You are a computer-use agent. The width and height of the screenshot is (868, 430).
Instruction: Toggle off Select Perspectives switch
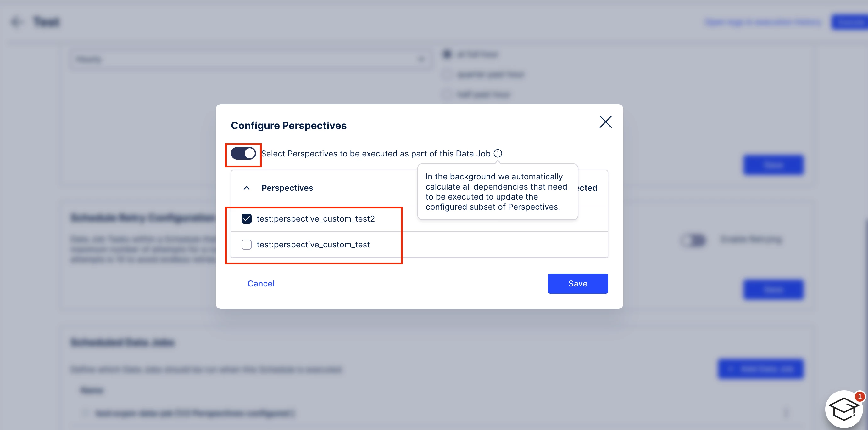[x=243, y=153]
